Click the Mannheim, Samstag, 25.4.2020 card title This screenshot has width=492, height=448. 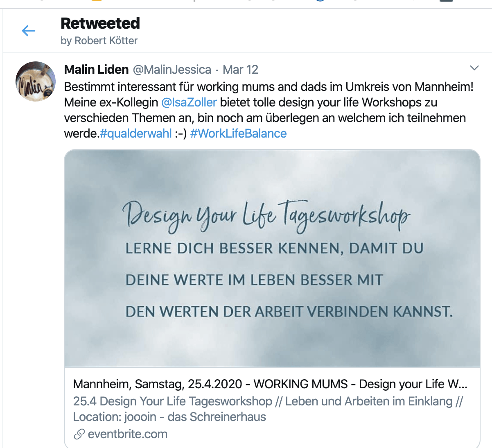[x=270, y=384]
